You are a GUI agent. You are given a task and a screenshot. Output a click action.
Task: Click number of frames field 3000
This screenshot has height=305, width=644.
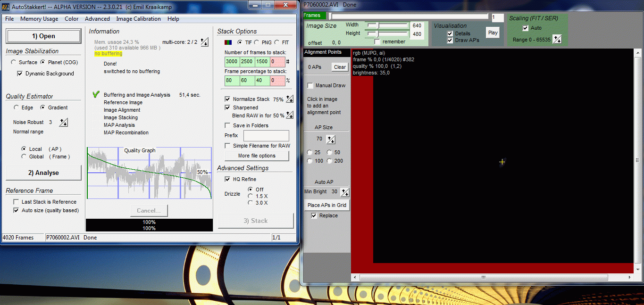pos(232,62)
